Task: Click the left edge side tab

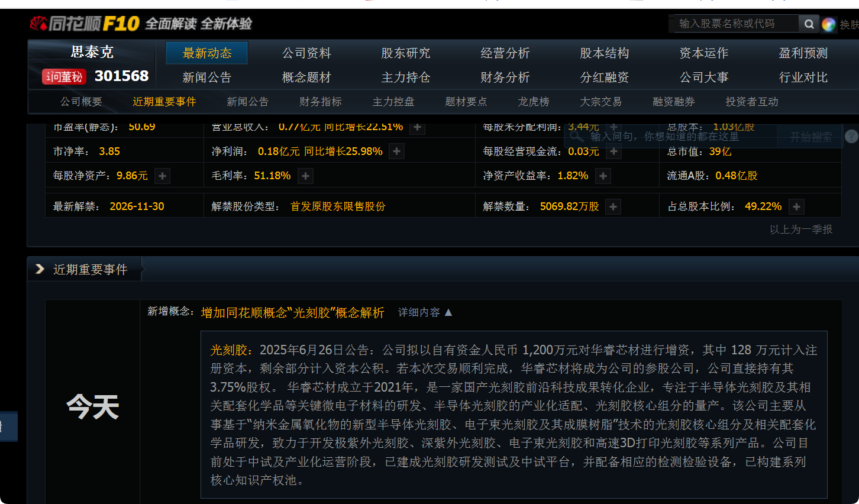Action: point(8,427)
